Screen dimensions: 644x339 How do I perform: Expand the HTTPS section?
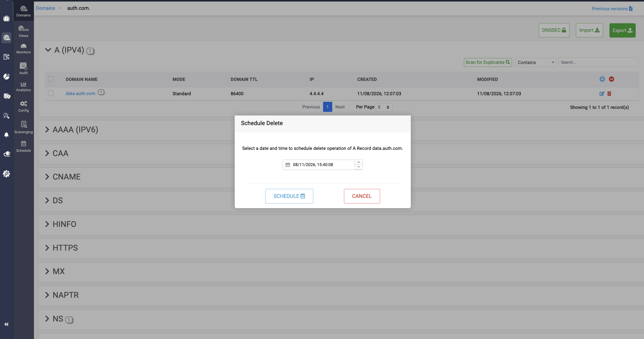(47, 248)
